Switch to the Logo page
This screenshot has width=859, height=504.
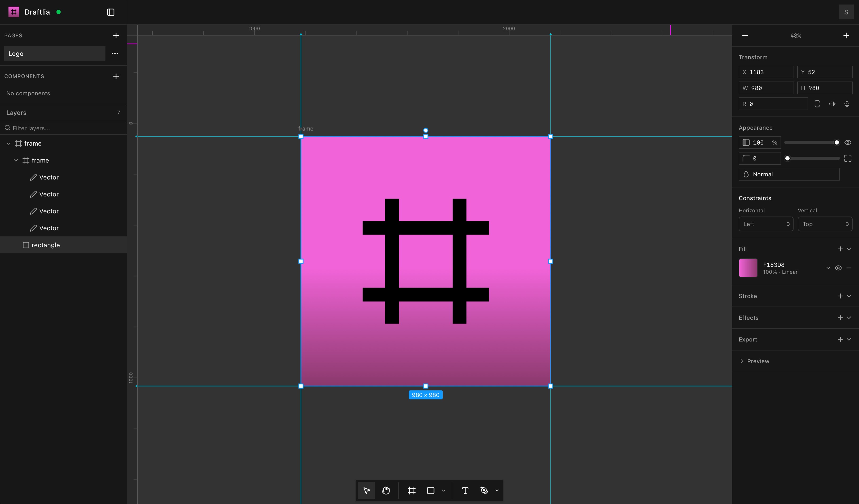(x=48, y=53)
